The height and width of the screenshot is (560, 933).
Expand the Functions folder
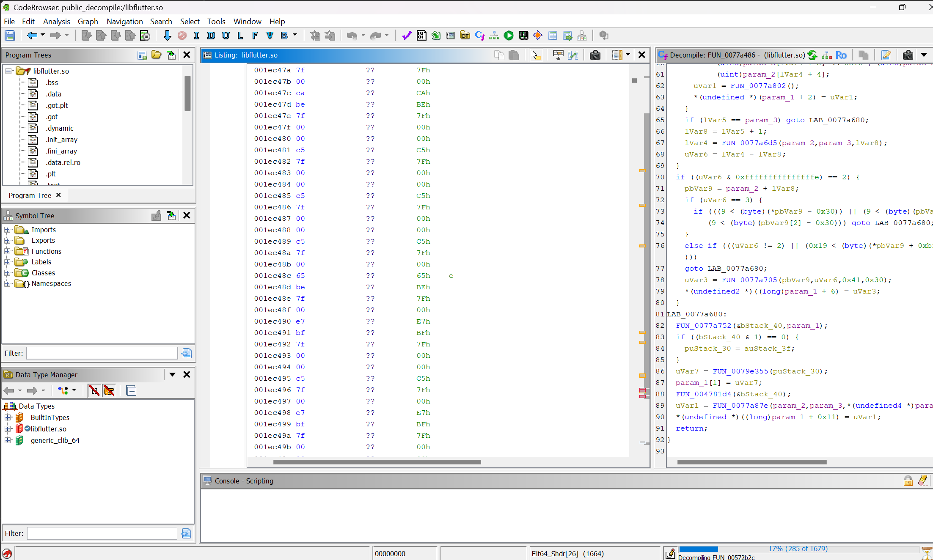[x=7, y=251]
